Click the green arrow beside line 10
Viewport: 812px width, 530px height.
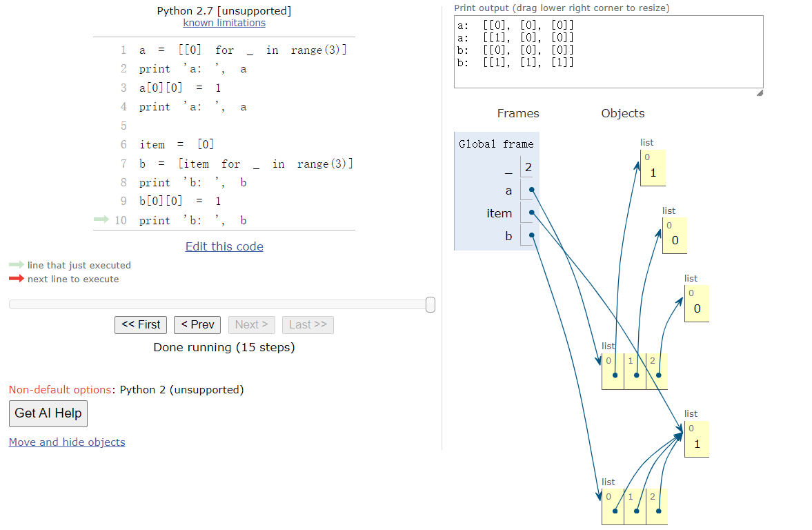click(x=101, y=219)
